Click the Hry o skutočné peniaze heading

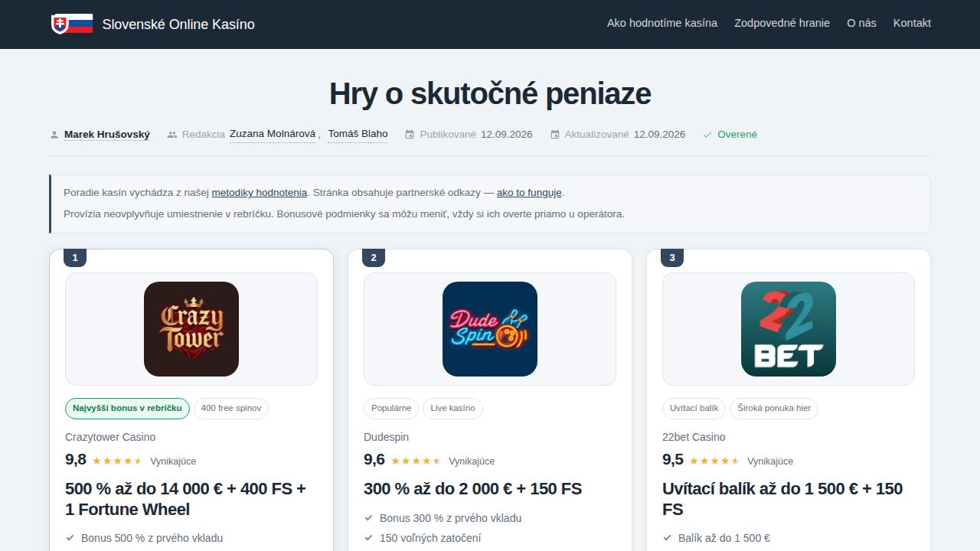pos(490,94)
